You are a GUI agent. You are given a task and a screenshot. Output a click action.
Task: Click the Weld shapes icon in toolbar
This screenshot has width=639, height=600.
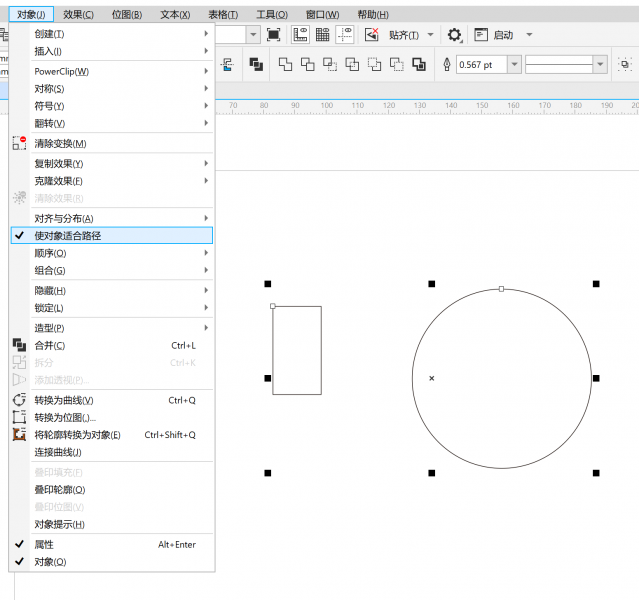pyautogui.click(x=285, y=64)
